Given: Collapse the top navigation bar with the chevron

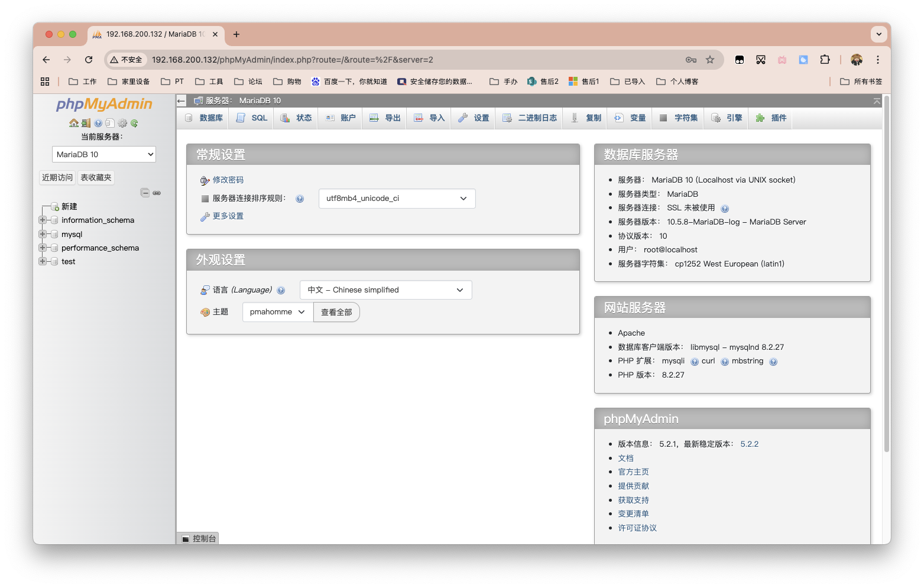Looking at the screenshot, I should pos(876,101).
